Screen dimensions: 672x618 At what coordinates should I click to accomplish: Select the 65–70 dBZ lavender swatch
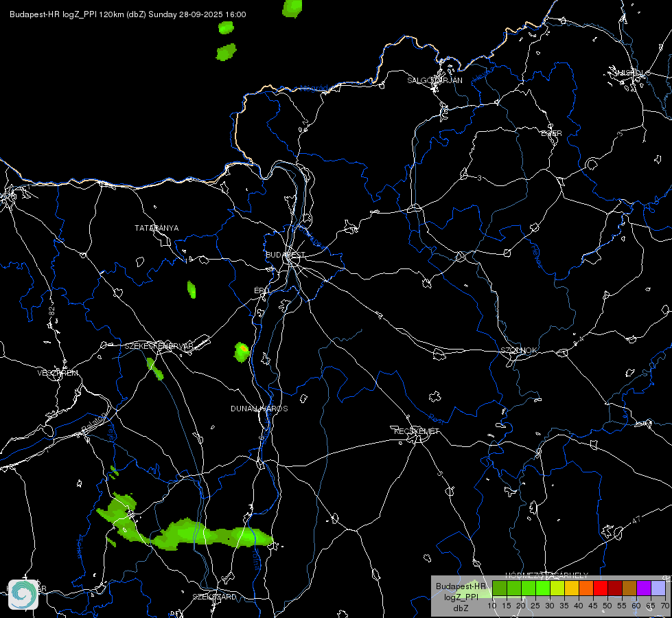658,588
